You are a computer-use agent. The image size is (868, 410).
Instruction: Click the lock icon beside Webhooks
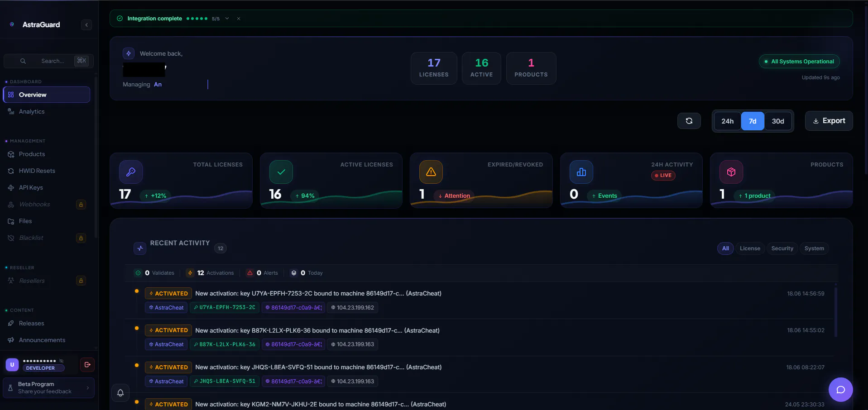coord(81,205)
